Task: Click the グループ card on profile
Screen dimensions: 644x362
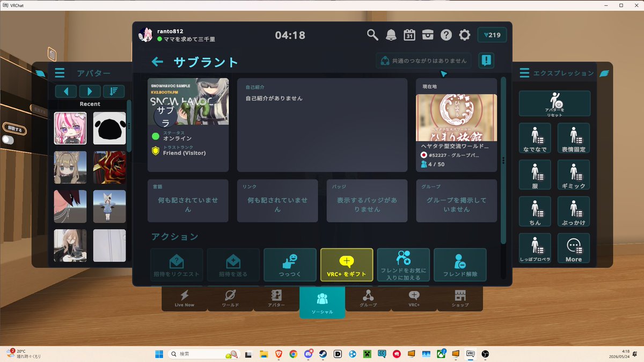Action: coord(457,201)
